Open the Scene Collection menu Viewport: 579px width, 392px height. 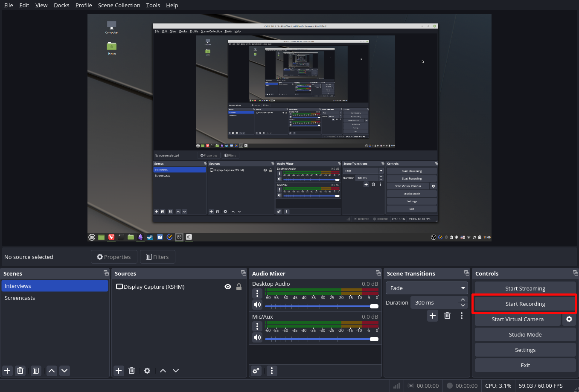[119, 5]
